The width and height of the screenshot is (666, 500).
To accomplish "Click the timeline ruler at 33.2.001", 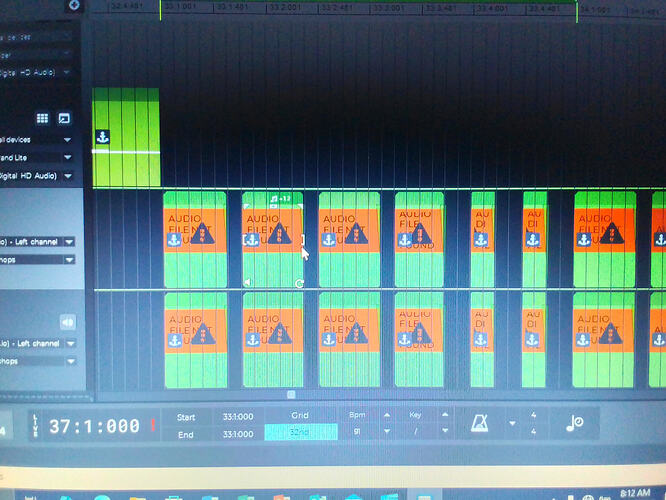I will pyautogui.click(x=286, y=7).
